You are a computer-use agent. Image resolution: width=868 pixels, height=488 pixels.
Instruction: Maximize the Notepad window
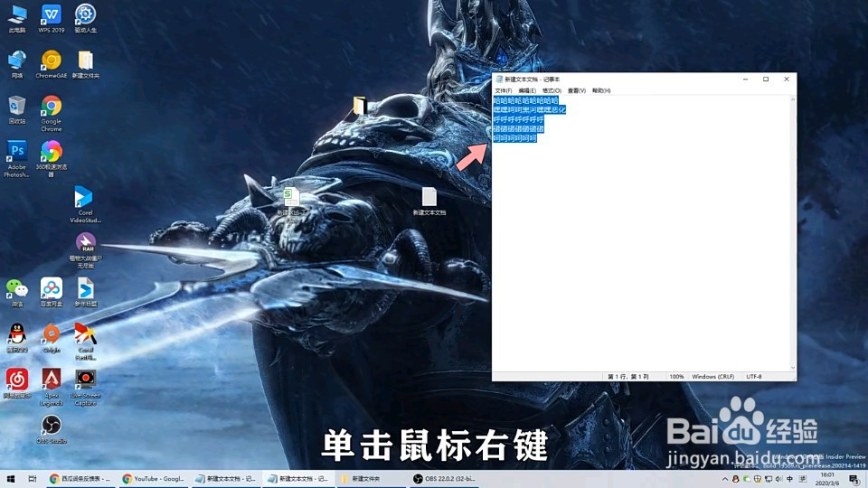click(766, 80)
